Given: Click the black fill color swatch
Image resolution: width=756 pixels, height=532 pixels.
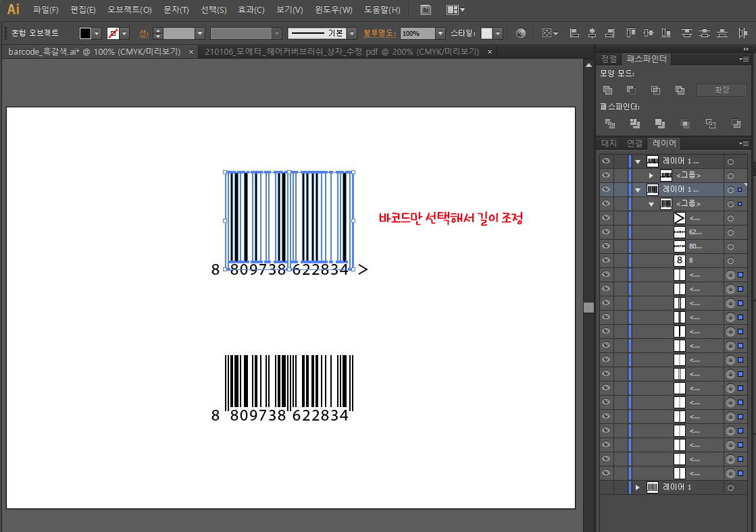Looking at the screenshot, I should [x=85, y=33].
